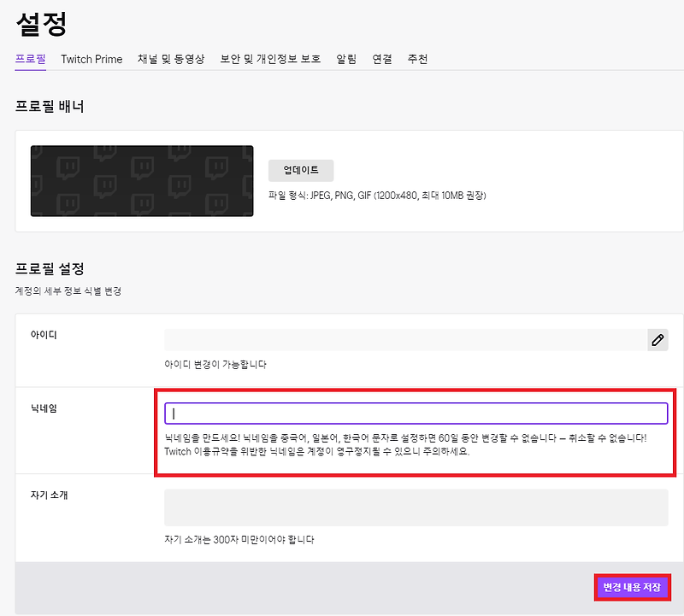684x616 pixels.
Task: Switch to the Twitch Prime tab
Action: [91, 59]
